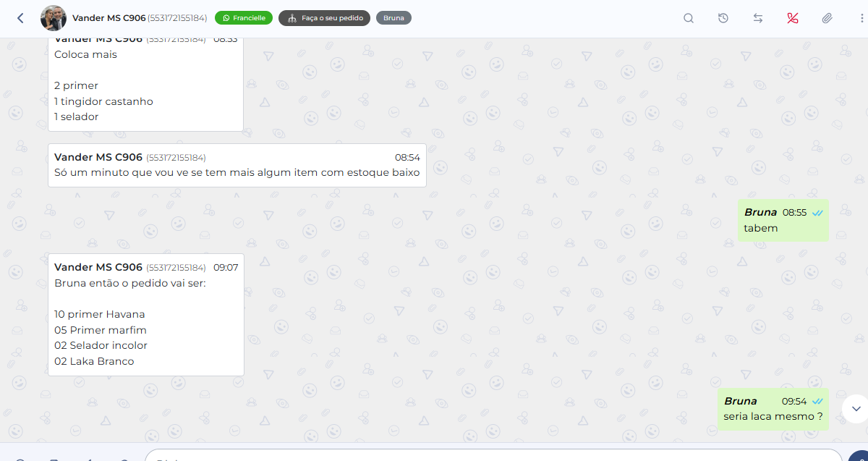Open the conversation history clock icon
Image resolution: width=868 pixels, height=461 pixels.
coord(723,18)
